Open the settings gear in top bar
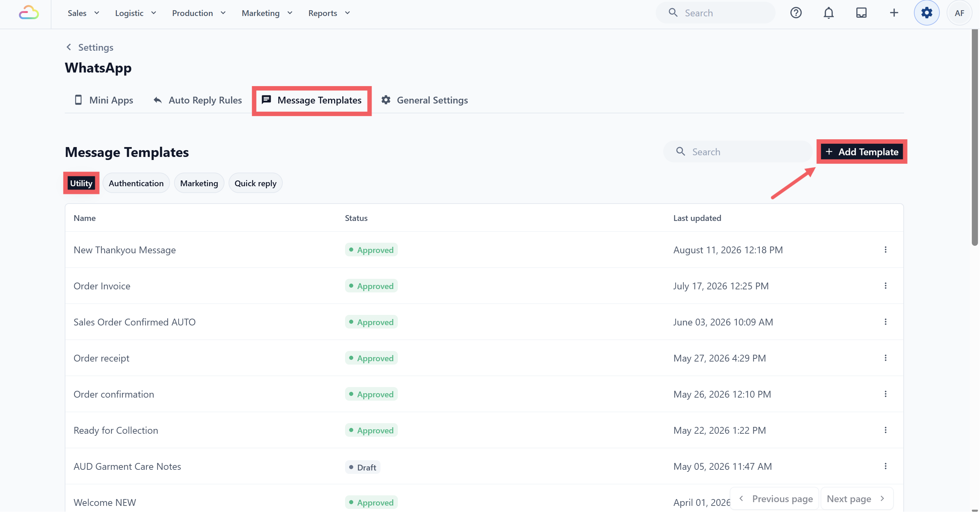The width and height of the screenshot is (980, 512). click(927, 13)
